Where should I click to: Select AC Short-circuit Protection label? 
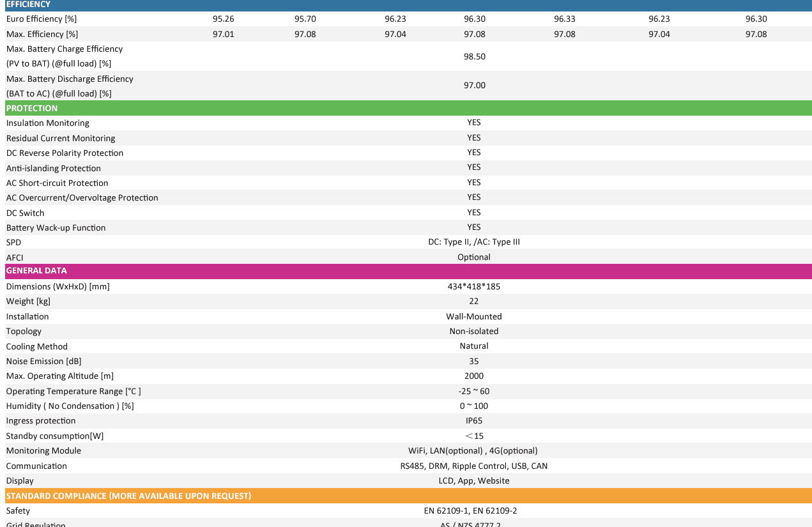(x=57, y=183)
